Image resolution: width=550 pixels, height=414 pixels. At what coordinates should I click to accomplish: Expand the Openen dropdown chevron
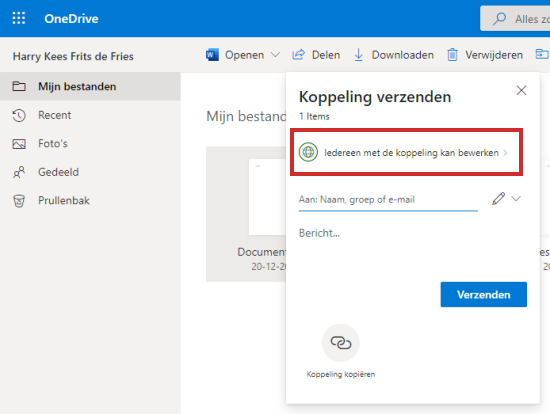click(276, 55)
